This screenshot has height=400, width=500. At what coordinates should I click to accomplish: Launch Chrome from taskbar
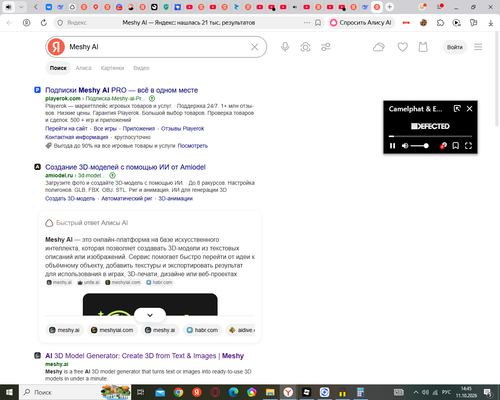point(178,392)
